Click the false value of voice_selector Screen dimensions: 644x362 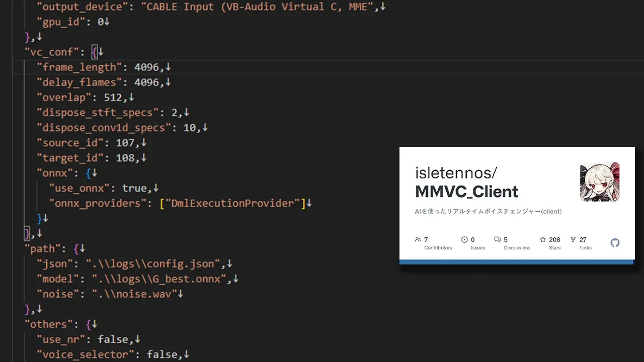point(162,354)
